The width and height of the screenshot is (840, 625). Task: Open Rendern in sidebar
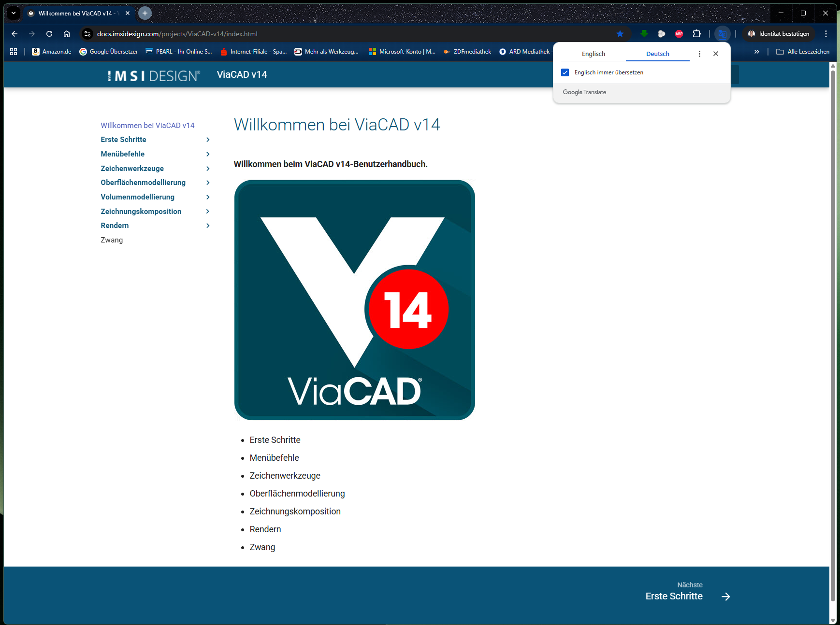pos(115,226)
